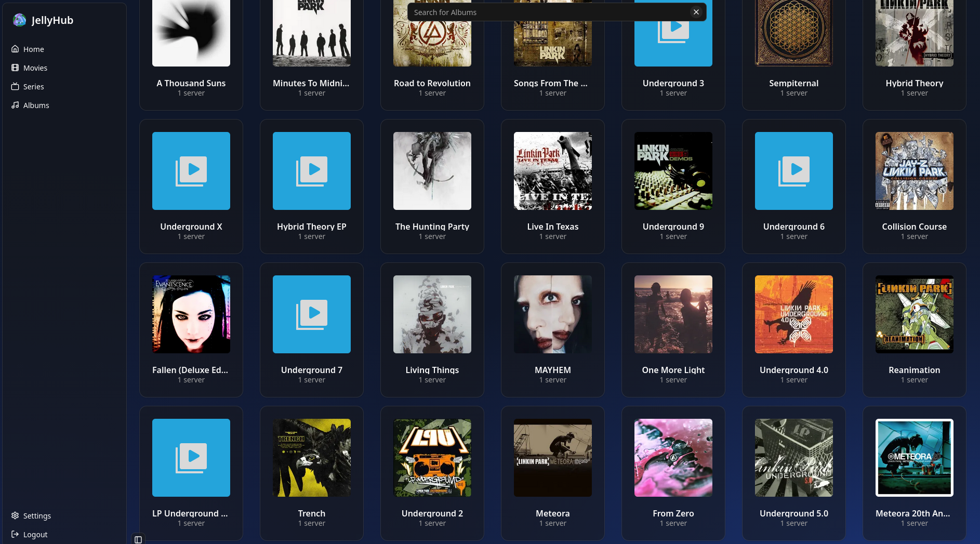Open Fallen Deluxe Edition cover
Screen dimensions: 980x544
click(x=191, y=314)
